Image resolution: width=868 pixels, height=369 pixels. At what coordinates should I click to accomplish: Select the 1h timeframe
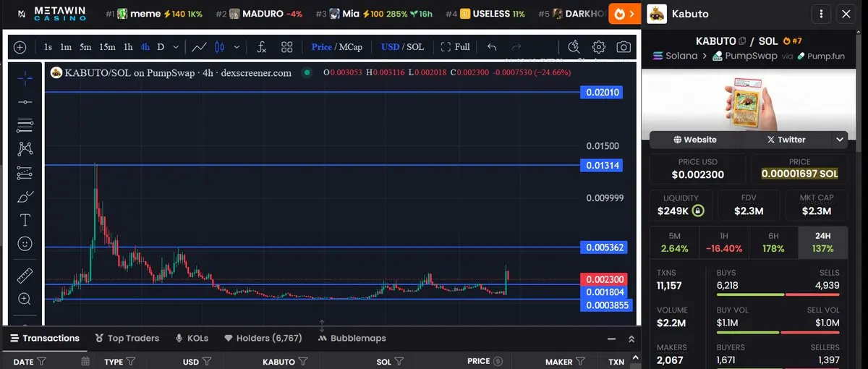click(x=128, y=47)
